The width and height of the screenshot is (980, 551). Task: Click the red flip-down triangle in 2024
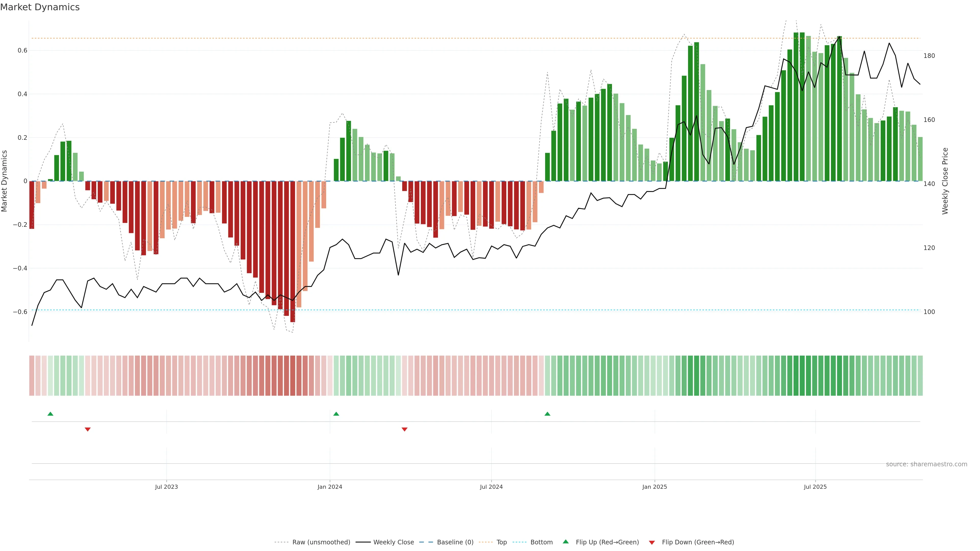tap(405, 429)
